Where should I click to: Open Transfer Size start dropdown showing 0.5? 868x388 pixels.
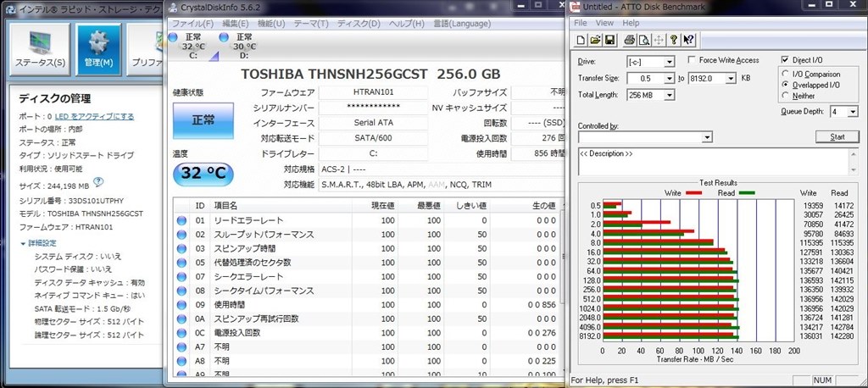coord(670,78)
